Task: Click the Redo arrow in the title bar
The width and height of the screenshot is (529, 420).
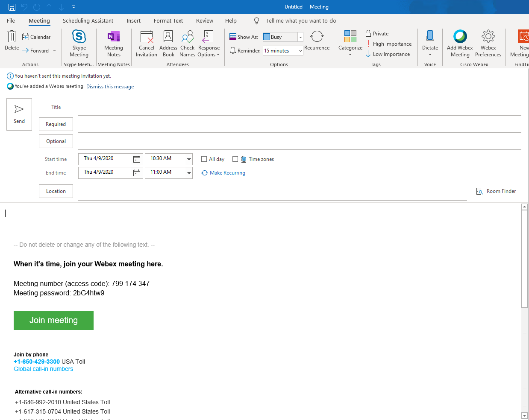Action: [x=37, y=7]
